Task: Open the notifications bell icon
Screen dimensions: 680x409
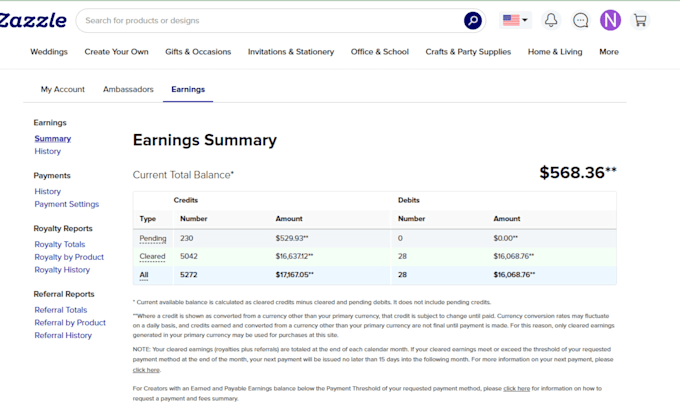Action: [x=551, y=20]
